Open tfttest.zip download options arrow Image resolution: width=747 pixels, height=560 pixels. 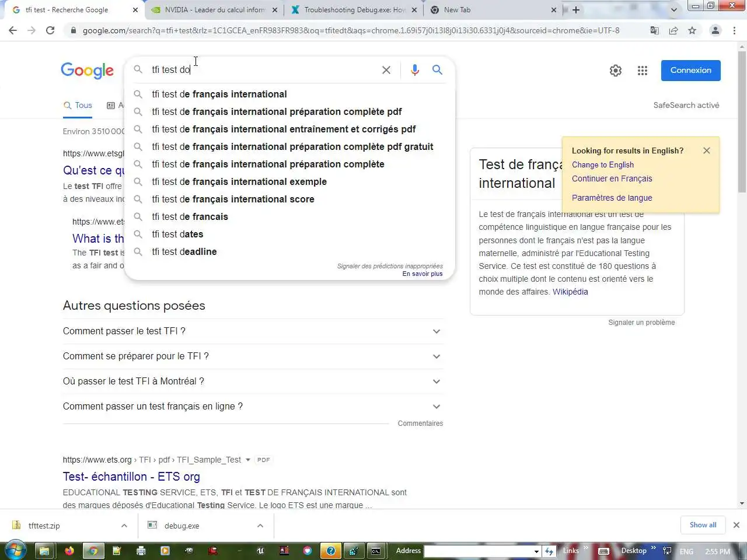click(124, 526)
